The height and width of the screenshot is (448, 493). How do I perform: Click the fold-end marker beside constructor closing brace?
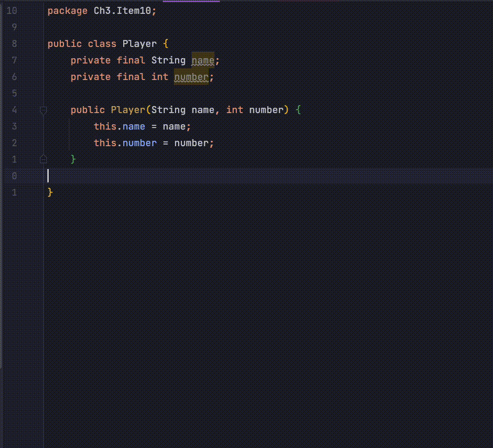tap(43, 159)
